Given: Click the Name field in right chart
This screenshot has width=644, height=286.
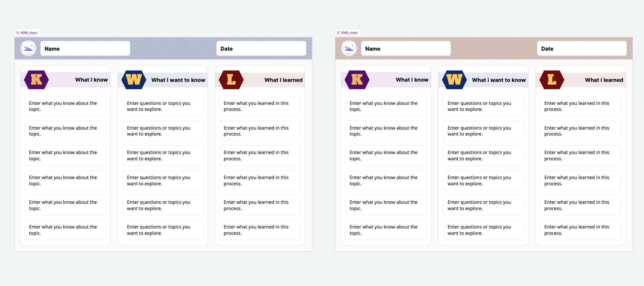Looking at the screenshot, I should [x=406, y=49].
